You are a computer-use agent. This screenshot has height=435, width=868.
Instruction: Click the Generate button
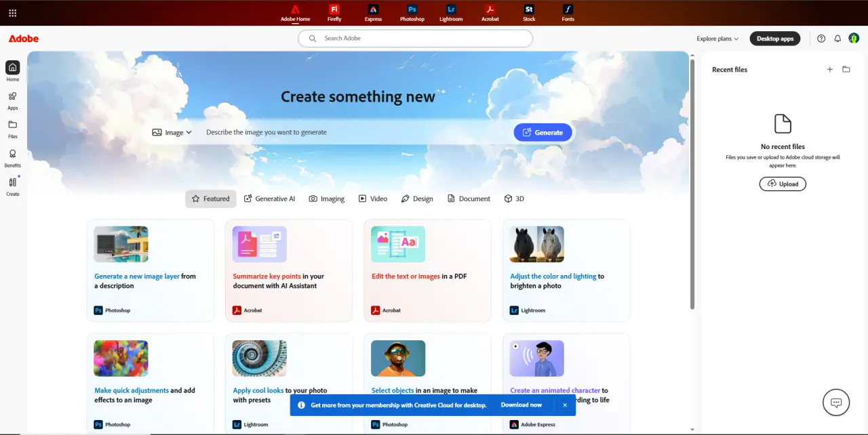542,132
